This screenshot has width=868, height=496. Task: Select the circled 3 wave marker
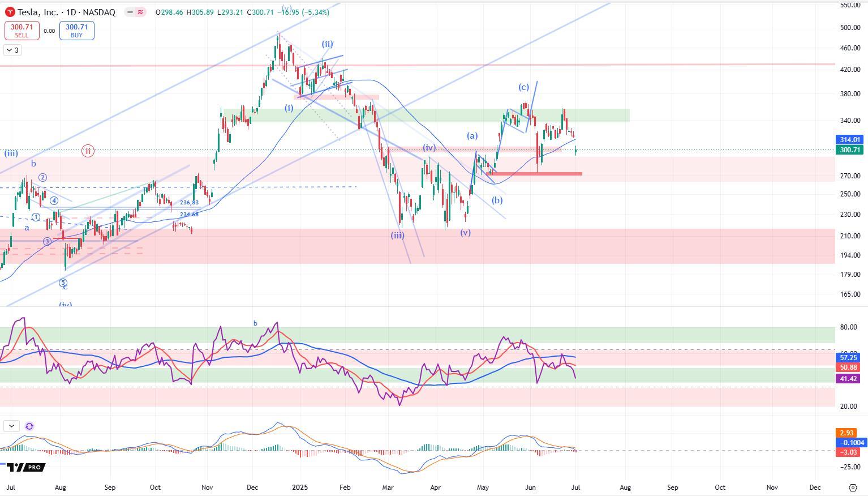tap(47, 242)
